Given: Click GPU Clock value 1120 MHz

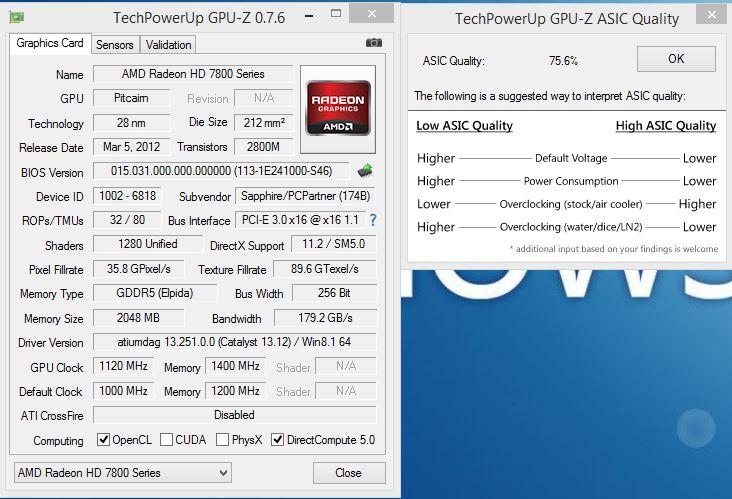Looking at the screenshot, I should pyautogui.click(x=124, y=366).
